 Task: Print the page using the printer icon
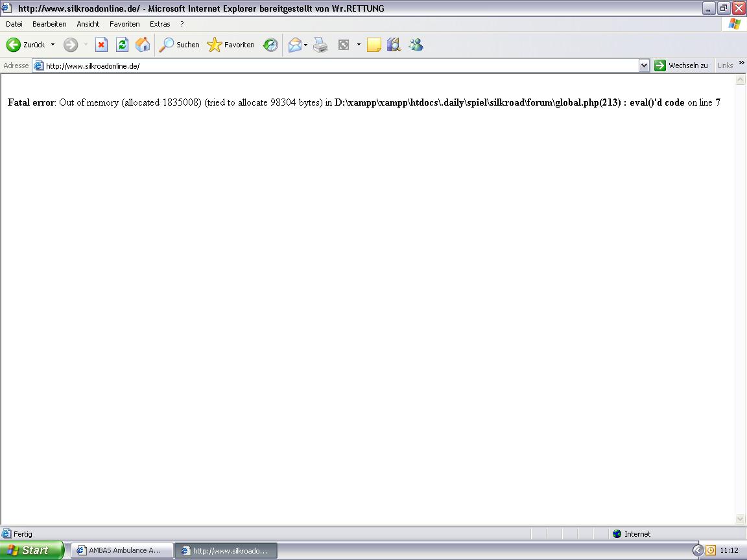(x=320, y=45)
